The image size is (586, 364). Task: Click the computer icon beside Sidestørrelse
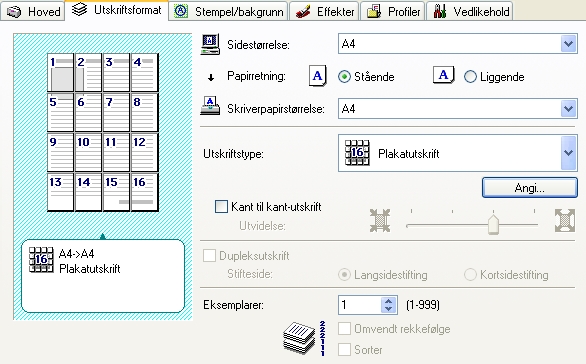click(210, 44)
